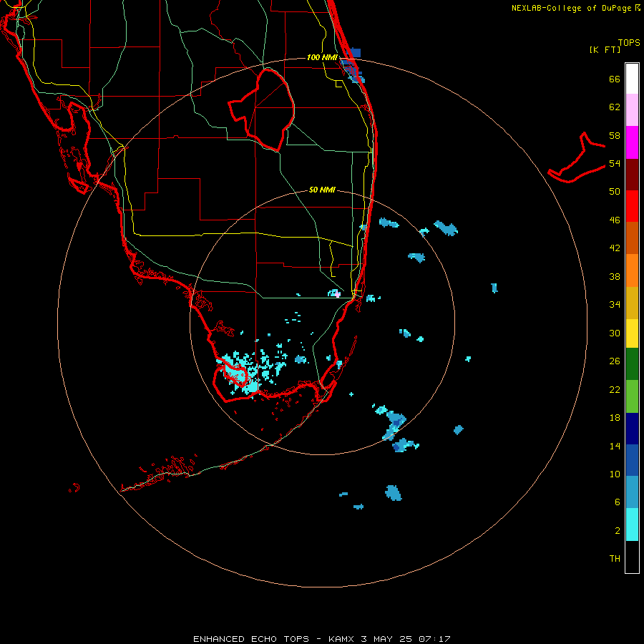
Task: Click the legend value "14"
Action: tap(615, 446)
